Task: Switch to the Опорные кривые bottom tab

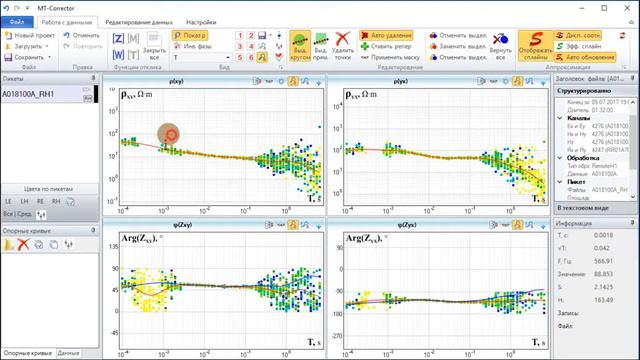Action: (28, 353)
